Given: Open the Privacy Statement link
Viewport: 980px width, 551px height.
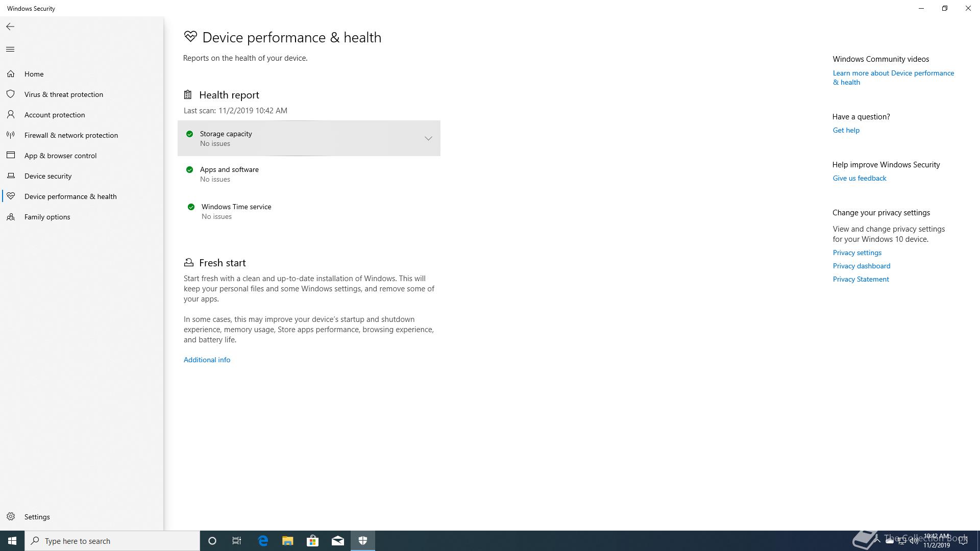Looking at the screenshot, I should [861, 279].
